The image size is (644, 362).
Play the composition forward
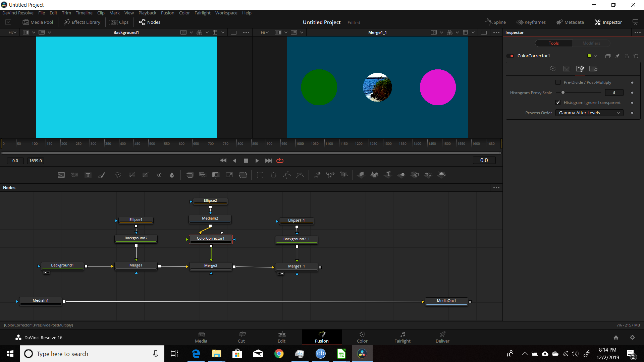257,161
